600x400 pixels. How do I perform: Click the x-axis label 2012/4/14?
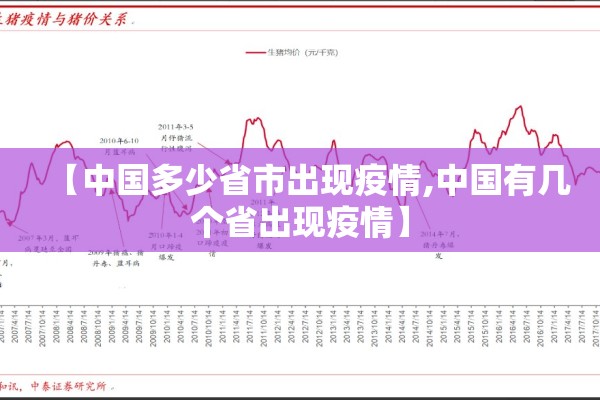[291, 326]
